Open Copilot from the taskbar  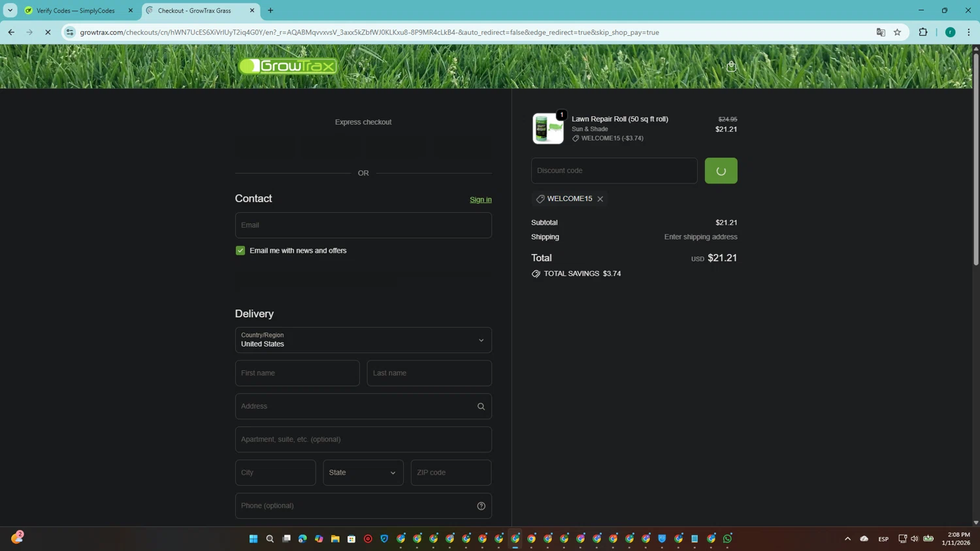click(319, 539)
